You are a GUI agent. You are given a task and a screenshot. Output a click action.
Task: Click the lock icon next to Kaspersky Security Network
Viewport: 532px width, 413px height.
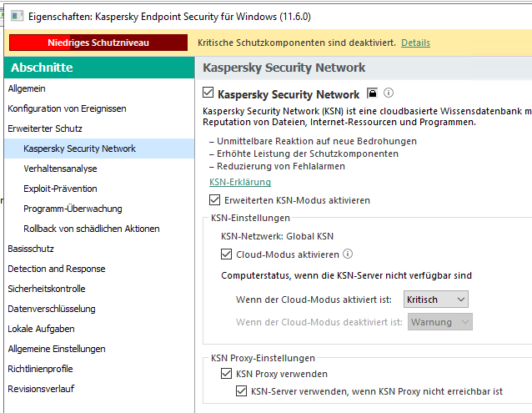[x=372, y=93]
